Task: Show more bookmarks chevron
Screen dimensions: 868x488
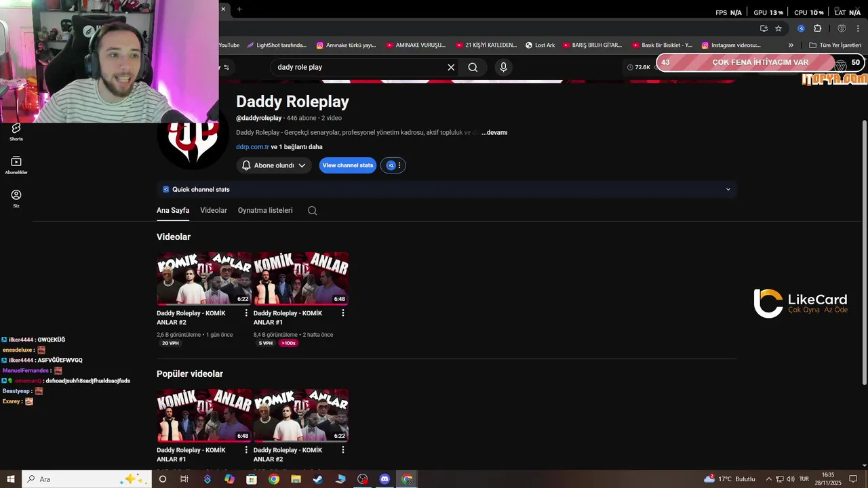Action: pyautogui.click(x=791, y=45)
